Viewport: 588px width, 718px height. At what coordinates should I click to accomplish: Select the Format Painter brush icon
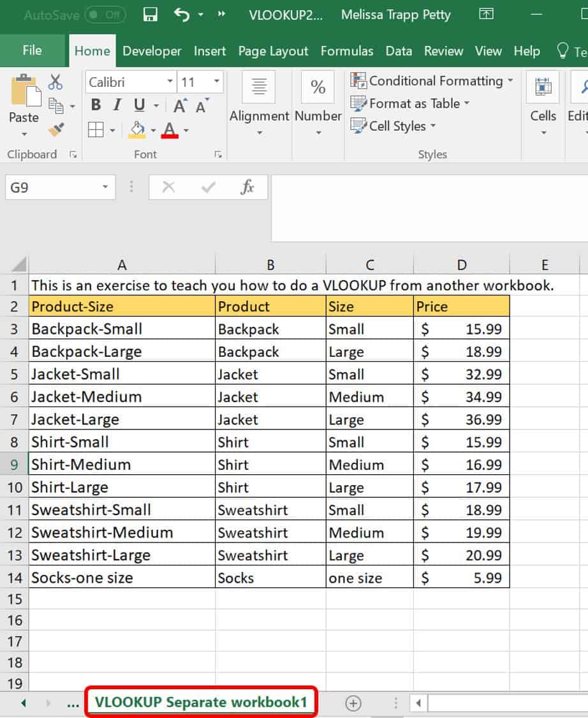coord(56,130)
